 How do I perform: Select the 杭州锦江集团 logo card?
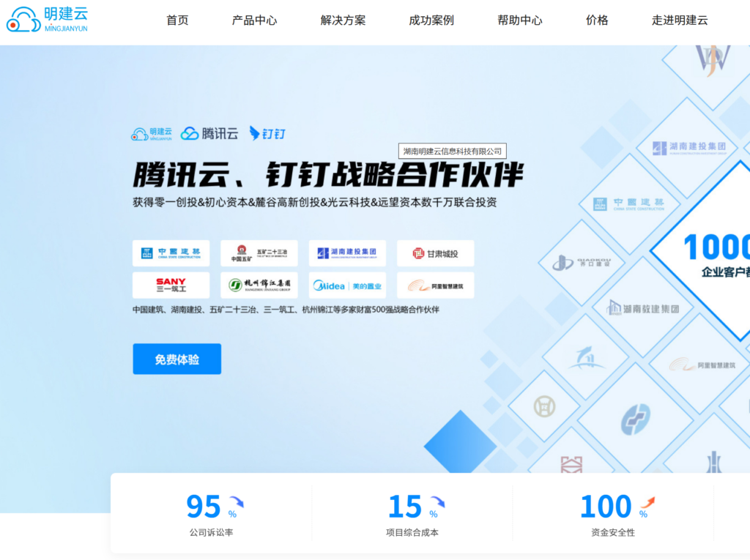(x=259, y=285)
